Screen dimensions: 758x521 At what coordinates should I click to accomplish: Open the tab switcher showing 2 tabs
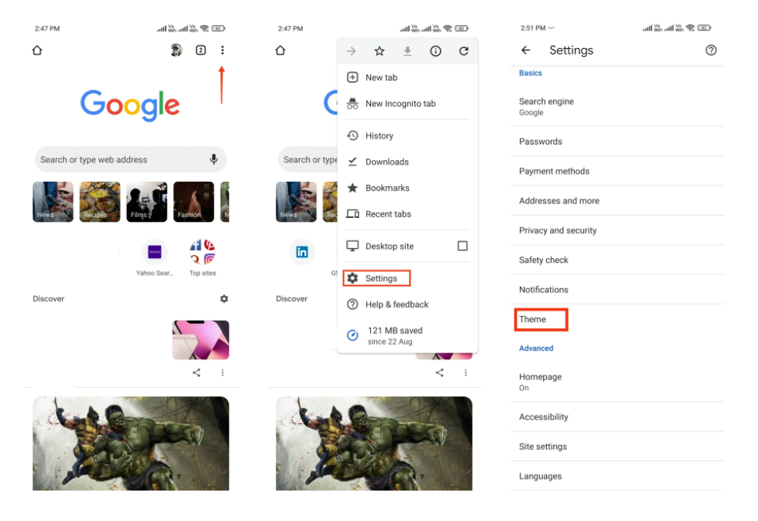[201, 50]
